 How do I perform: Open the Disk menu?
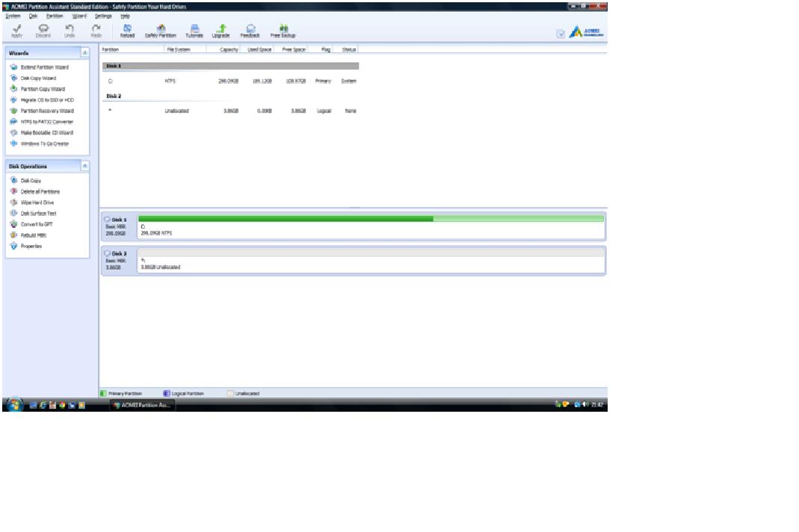click(33, 16)
